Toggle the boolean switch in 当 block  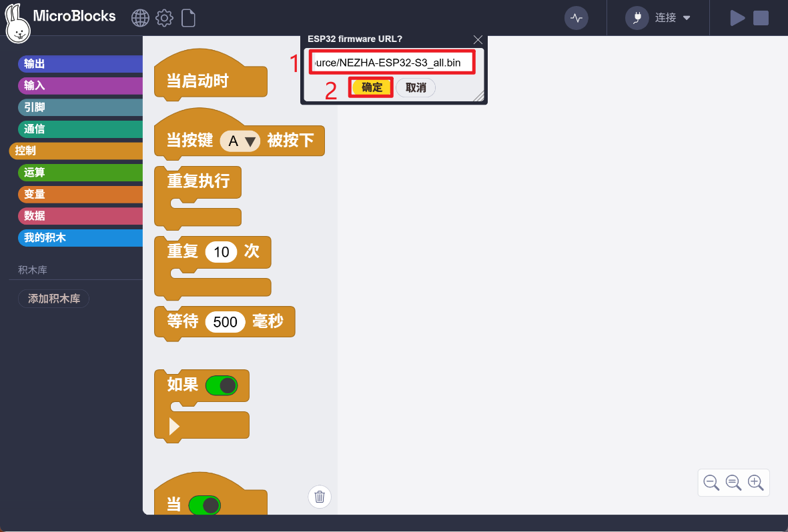(x=204, y=505)
